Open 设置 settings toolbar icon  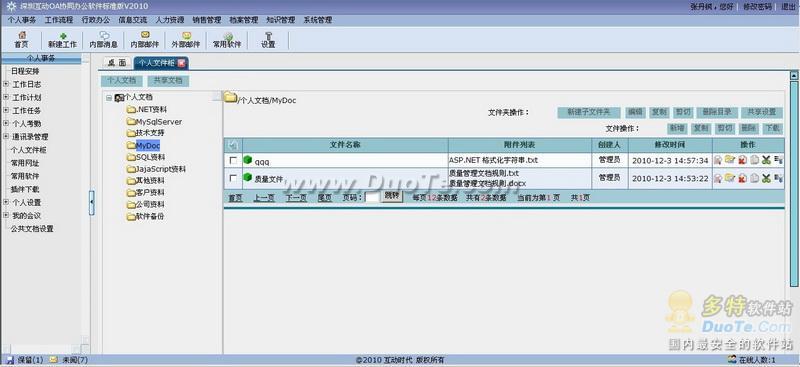click(268, 40)
